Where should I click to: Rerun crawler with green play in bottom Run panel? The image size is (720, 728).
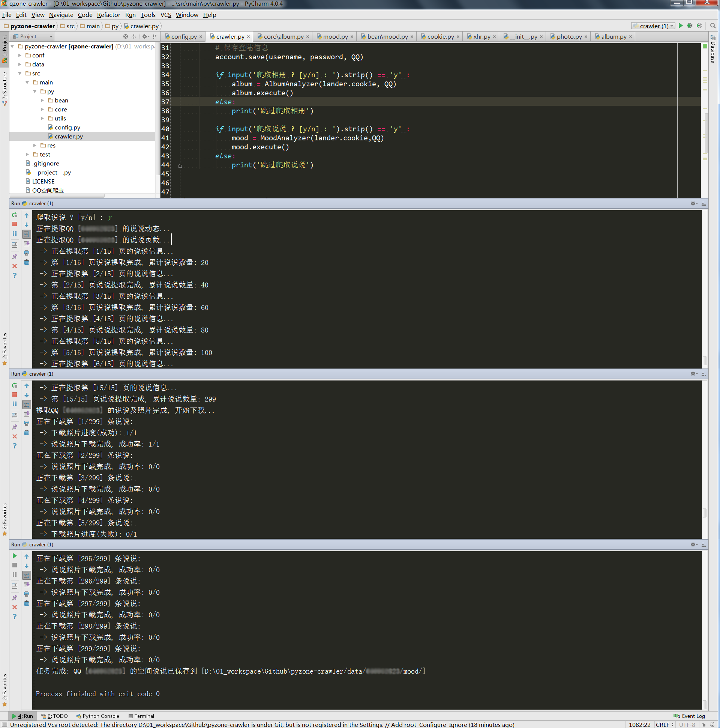click(15, 556)
